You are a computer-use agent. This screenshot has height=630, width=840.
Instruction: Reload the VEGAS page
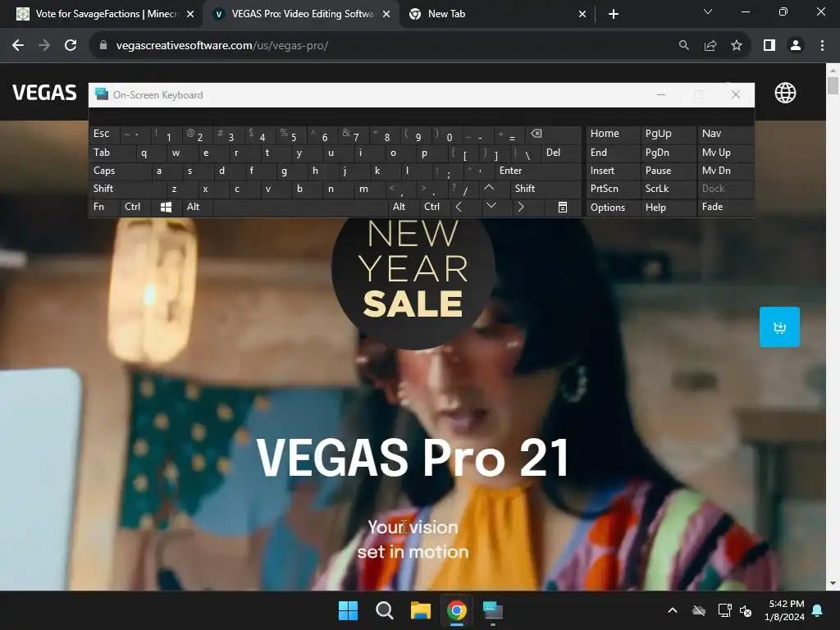[71, 46]
